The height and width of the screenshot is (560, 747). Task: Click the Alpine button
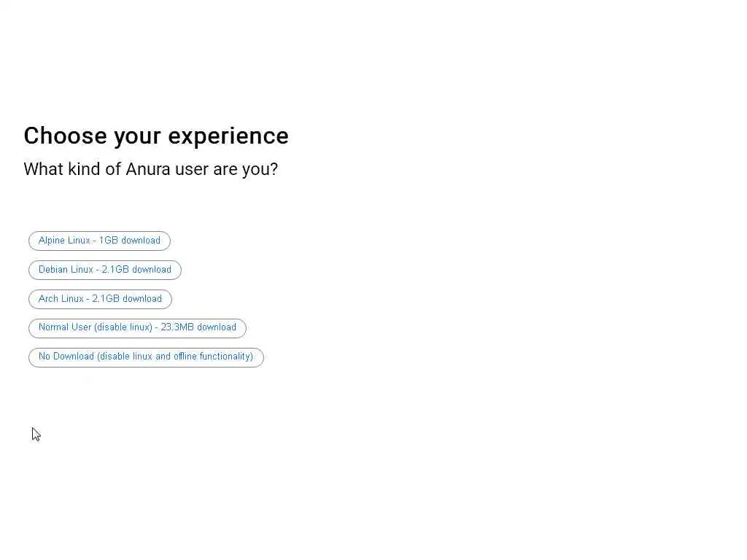tap(99, 241)
